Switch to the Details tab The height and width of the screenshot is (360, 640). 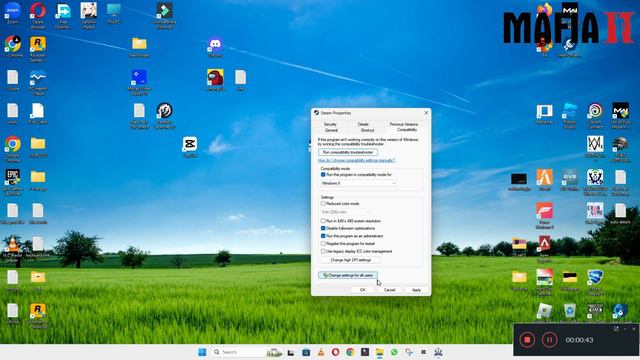[363, 124]
